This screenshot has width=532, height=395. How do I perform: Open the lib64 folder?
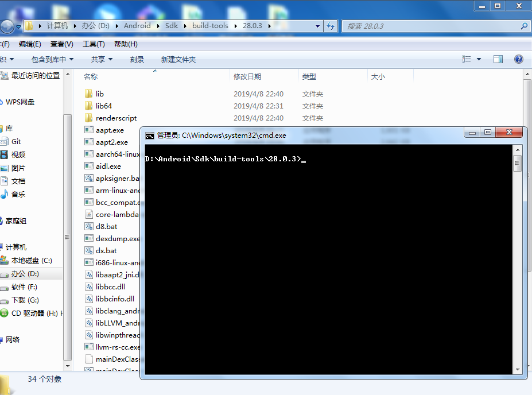coord(102,106)
